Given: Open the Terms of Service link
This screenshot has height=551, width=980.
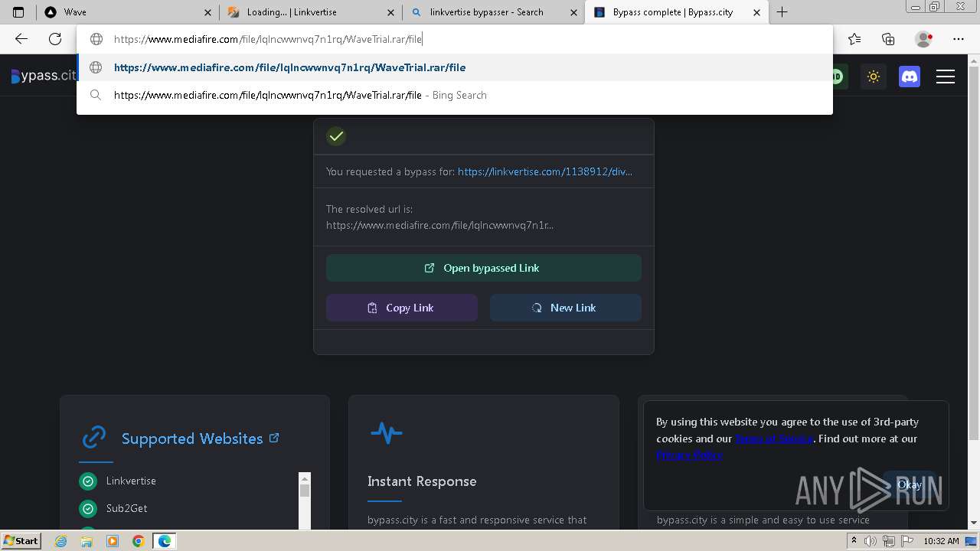Looking at the screenshot, I should click(x=774, y=439).
